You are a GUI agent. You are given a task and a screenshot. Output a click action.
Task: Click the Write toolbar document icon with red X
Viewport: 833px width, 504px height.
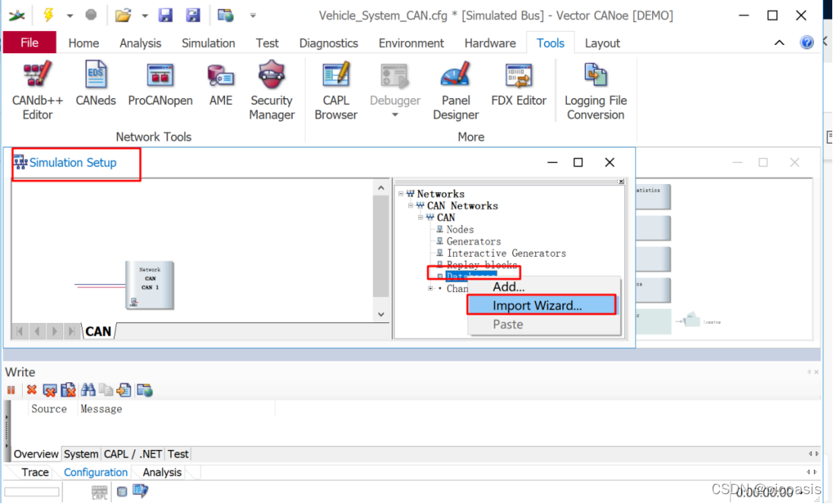68,390
